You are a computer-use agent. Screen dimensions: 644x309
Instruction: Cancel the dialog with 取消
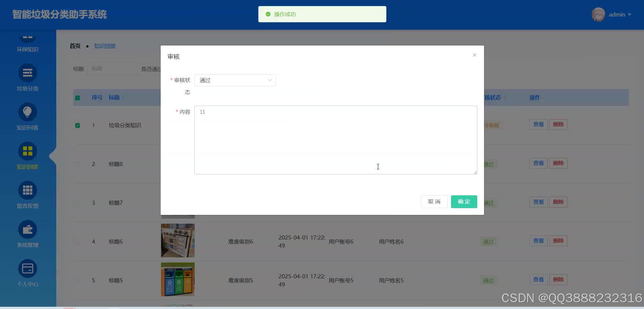434,201
